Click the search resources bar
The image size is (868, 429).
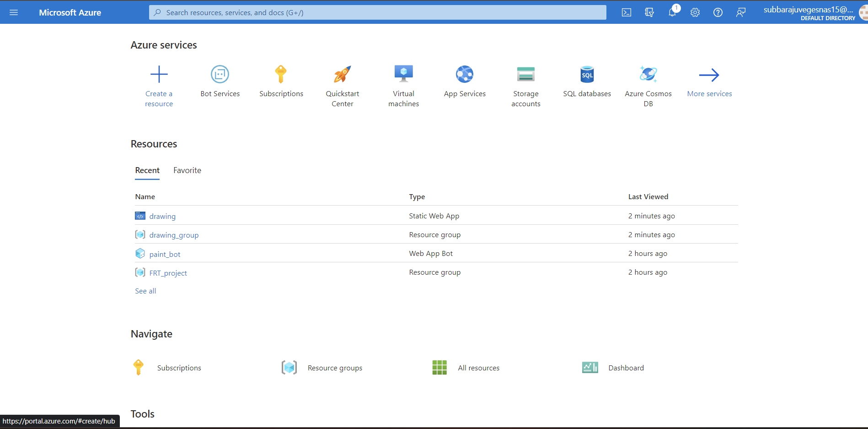377,12
